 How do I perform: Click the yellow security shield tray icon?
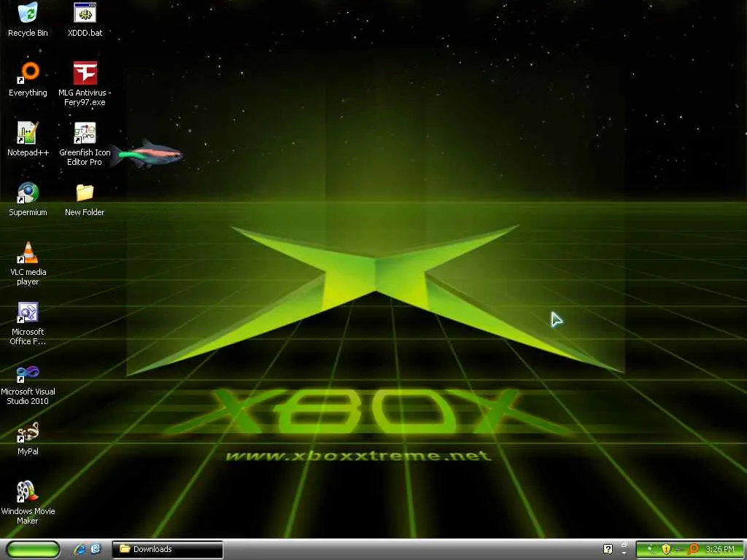(x=666, y=549)
